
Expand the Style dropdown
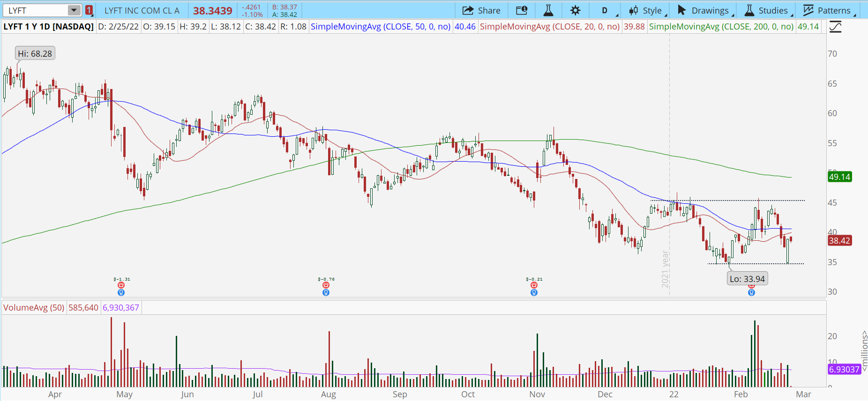[x=647, y=10]
